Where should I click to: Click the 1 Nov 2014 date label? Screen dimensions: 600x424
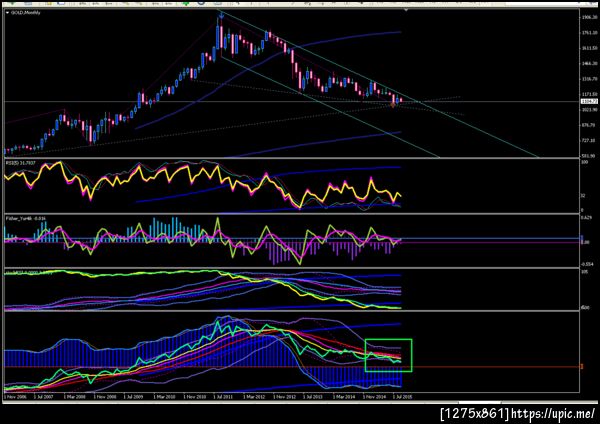click(x=374, y=397)
